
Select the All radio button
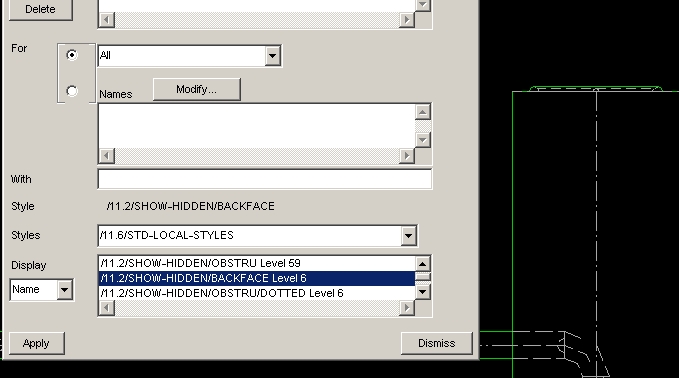(72, 55)
